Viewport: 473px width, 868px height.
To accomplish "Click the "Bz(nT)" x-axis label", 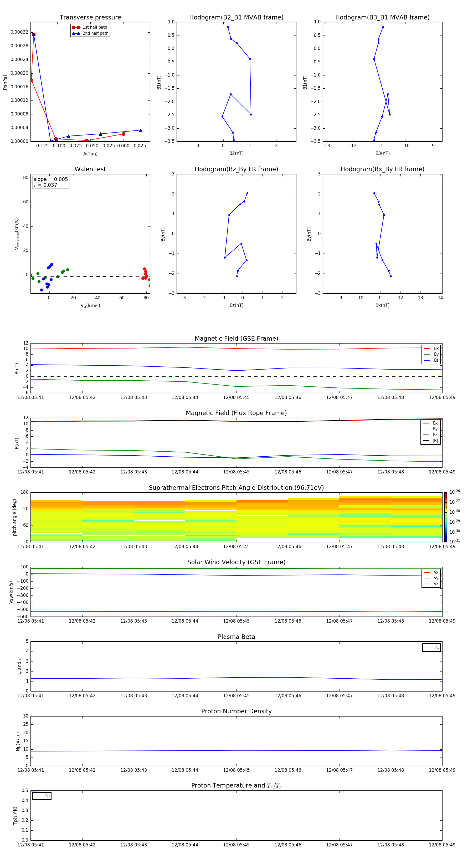I will [236, 305].
